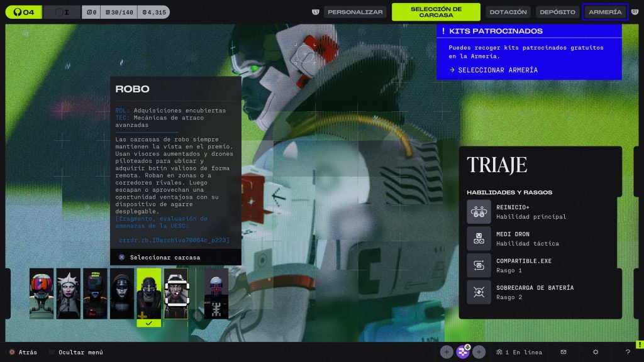Open the Armería tab
The width and height of the screenshot is (644, 362).
coord(605,12)
